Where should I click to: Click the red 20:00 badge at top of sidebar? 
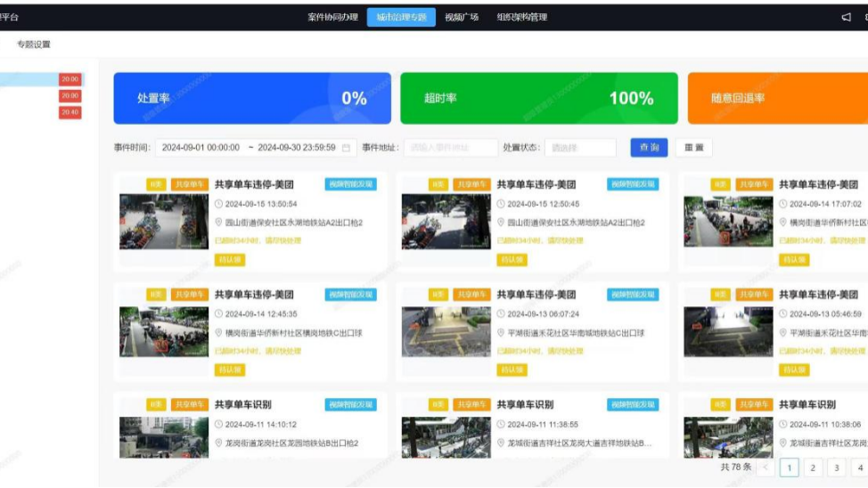pyautogui.click(x=70, y=79)
